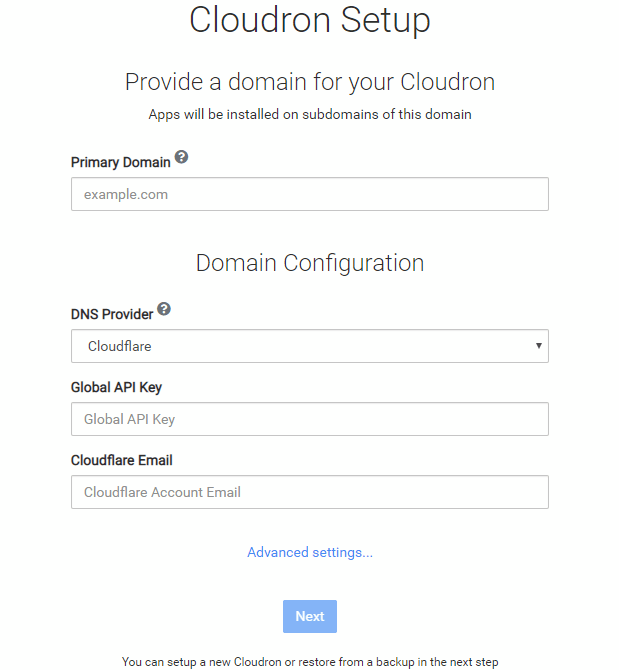
Task: Click the 'Apps will be installed on subdomains' text
Action: [x=310, y=114]
